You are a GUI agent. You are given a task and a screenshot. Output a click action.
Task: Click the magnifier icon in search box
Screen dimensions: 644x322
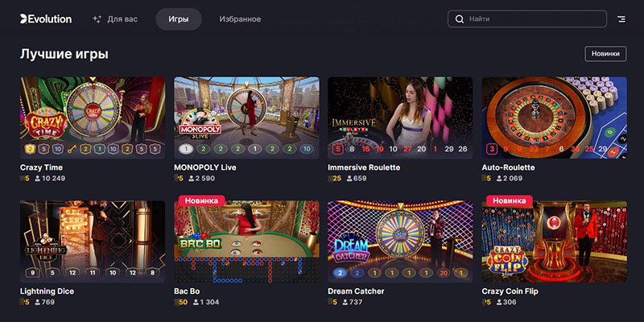pyautogui.click(x=459, y=19)
